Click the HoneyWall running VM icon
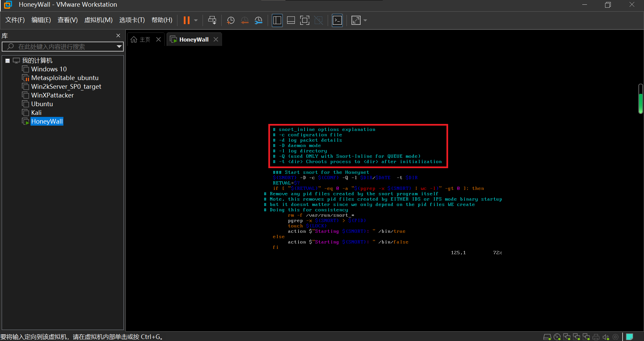The image size is (644, 341). [25, 121]
